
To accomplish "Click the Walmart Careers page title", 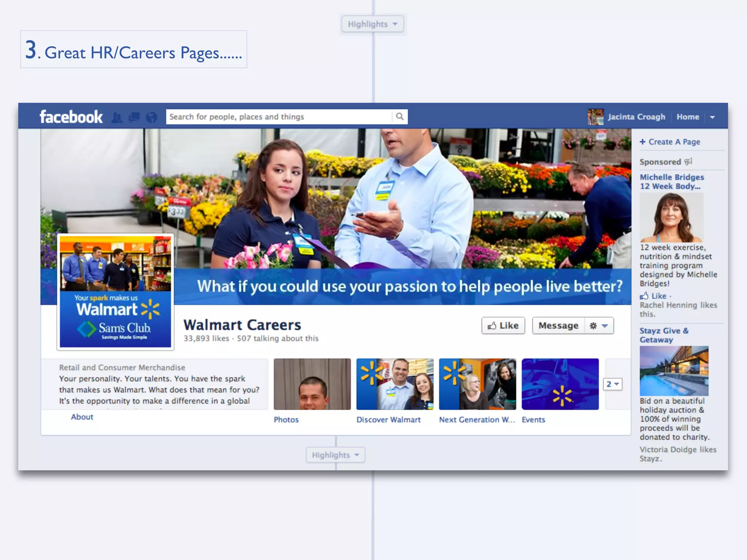I will pos(242,325).
